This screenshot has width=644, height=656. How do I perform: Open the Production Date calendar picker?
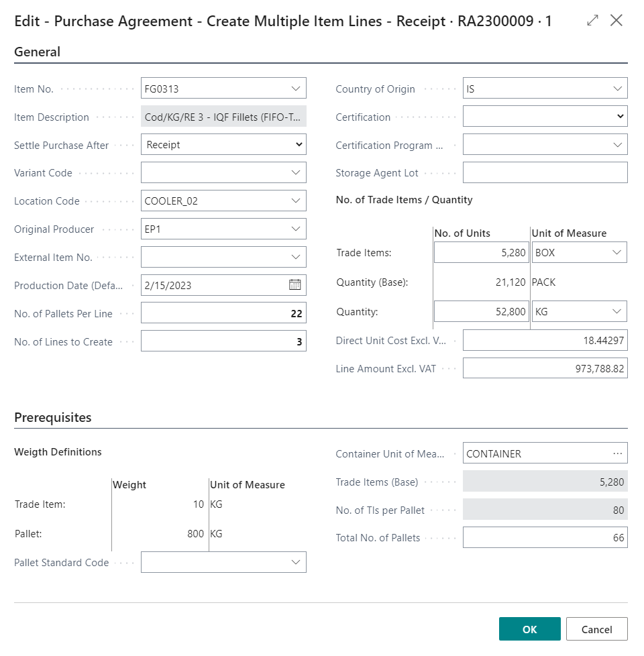pyautogui.click(x=295, y=285)
